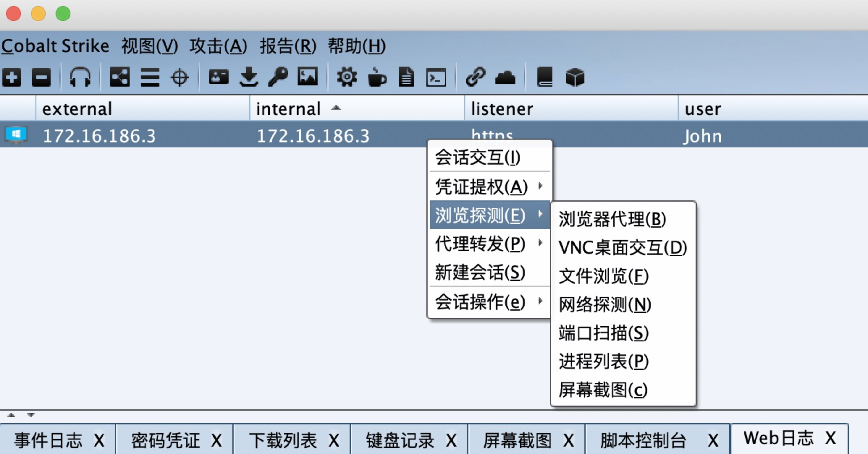
Task: Click the gear payload generator icon
Action: pyautogui.click(x=347, y=77)
